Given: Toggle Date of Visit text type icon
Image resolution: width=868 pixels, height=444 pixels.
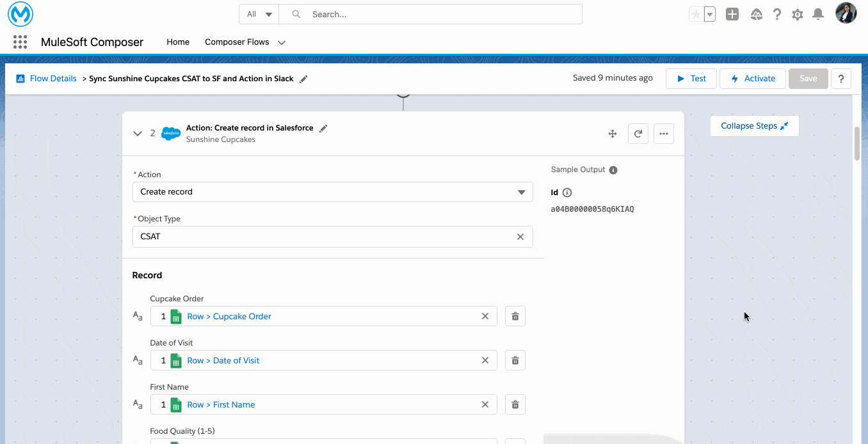Looking at the screenshot, I should [138, 360].
